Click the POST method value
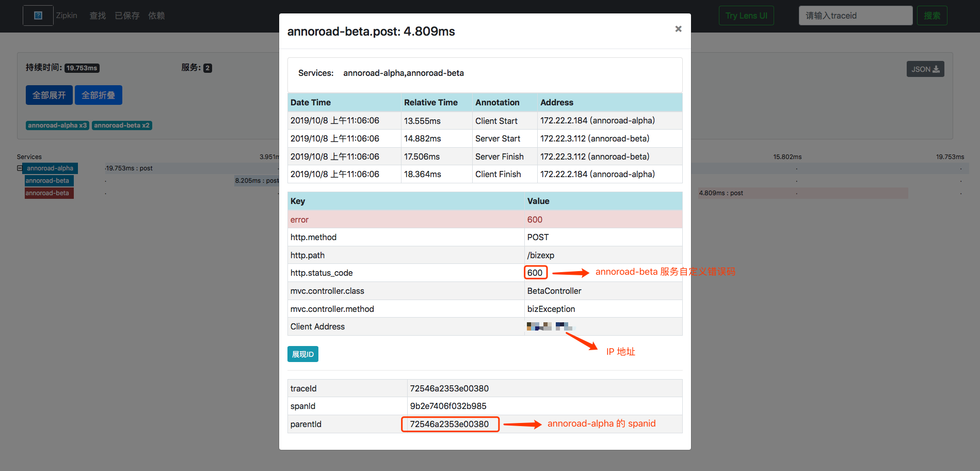980x471 pixels. (x=538, y=237)
